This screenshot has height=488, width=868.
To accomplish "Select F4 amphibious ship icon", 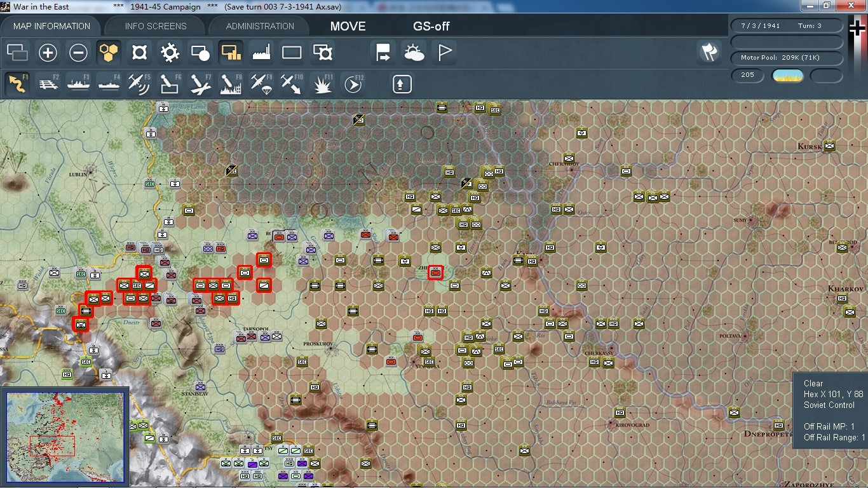I will (109, 84).
